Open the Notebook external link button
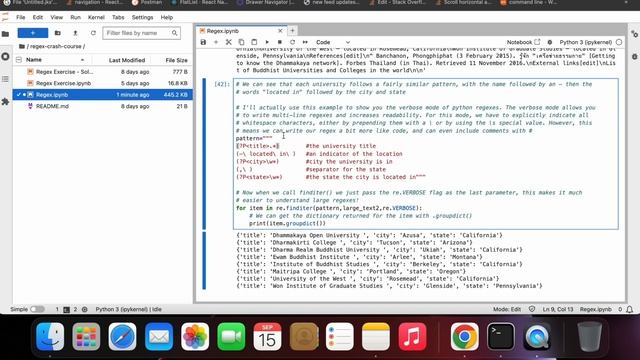640x360 pixels. tap(523, 42)
